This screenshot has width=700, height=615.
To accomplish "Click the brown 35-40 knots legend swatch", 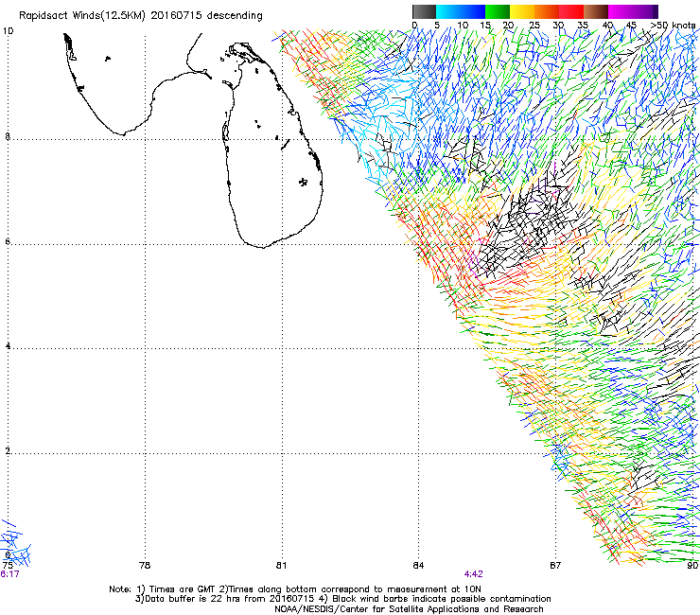I will coord(596,11).
